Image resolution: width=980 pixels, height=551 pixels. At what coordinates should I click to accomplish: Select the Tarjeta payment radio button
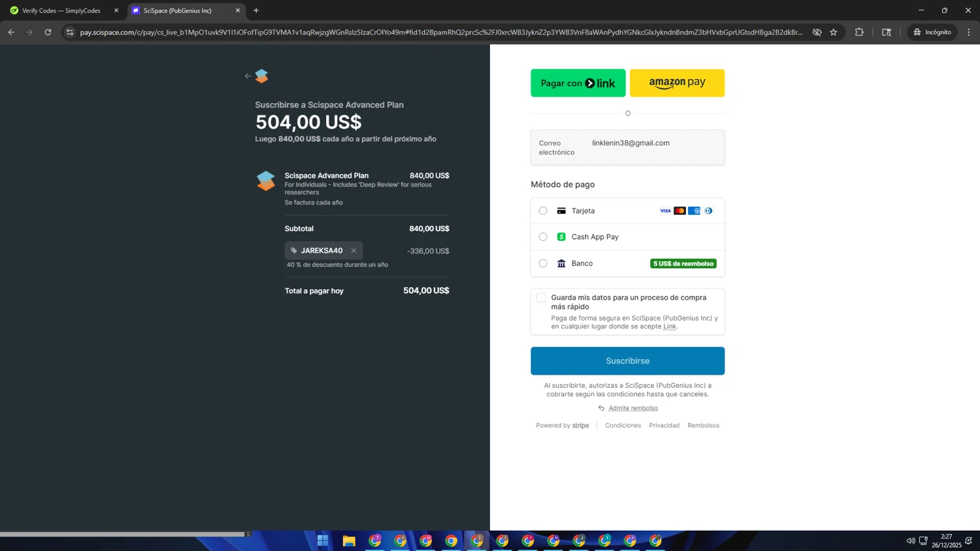[543, 211]
